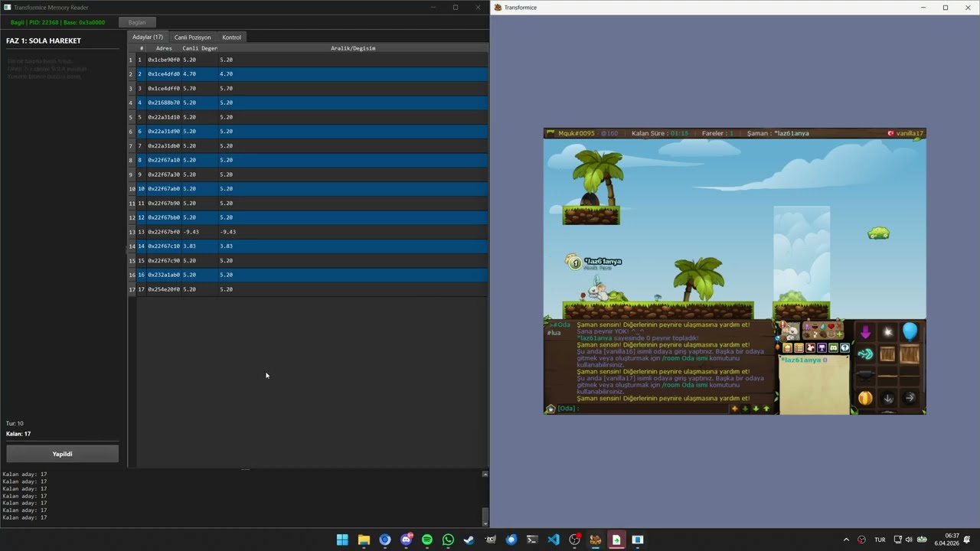Click the green up arrow beside chat

coord(766,408)
